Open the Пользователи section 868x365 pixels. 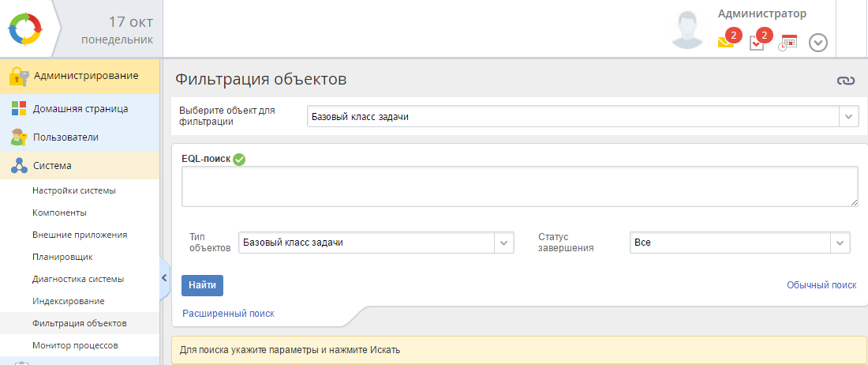click(65, 137)
